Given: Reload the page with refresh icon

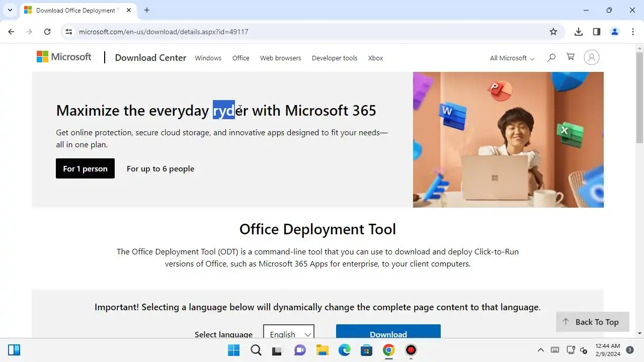Looking at the screenshot, I should 47,32.
